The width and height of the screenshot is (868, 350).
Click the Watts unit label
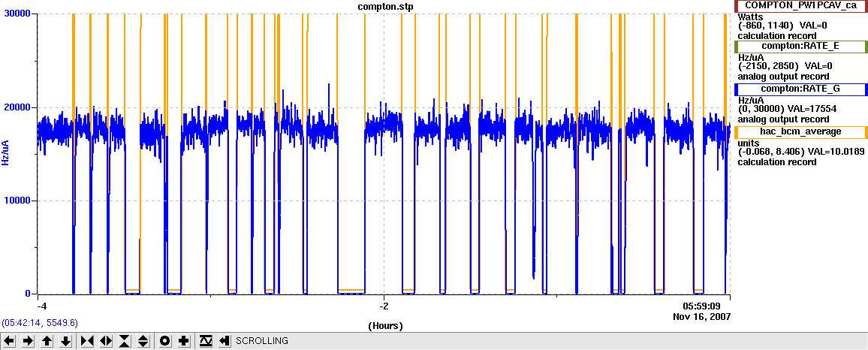click(x=751, y=17)
